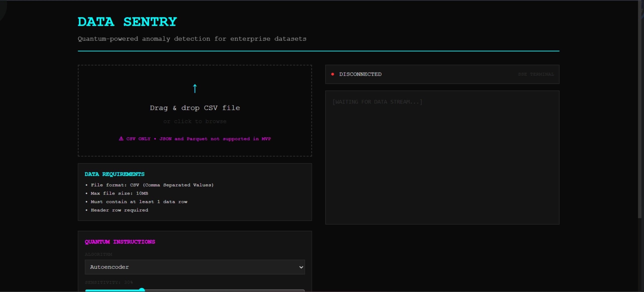Click 'Must contain at least 1 data row'

coord(139,202)
